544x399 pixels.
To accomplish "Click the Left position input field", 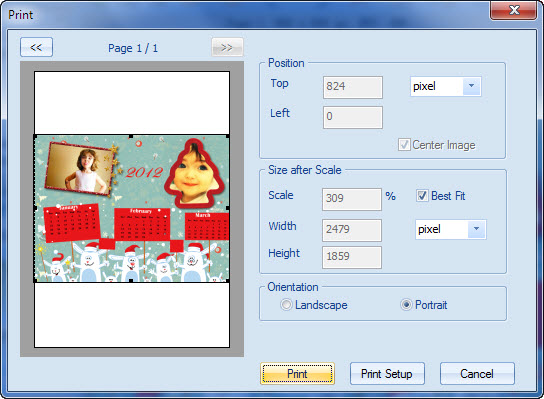I will [x=353, y=117].
